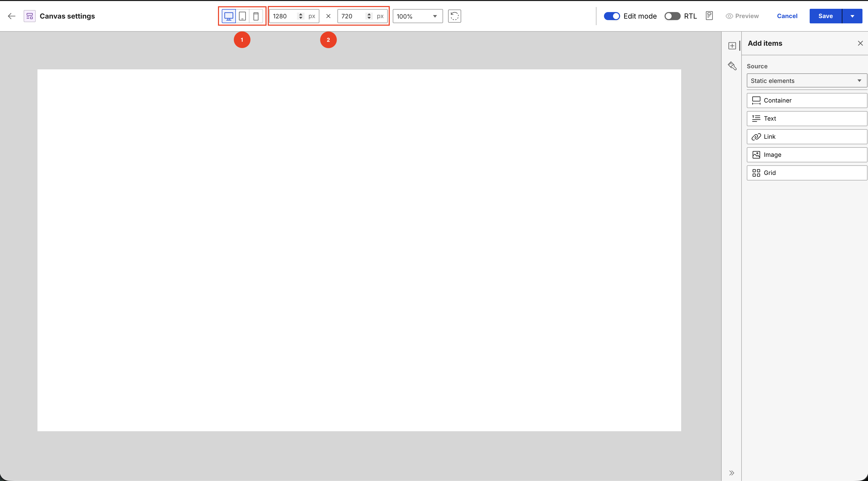Screen dimensions: 868x481
Task: Click the width stepper arrows
Action: pyautogui.click(x=300, y=16)
